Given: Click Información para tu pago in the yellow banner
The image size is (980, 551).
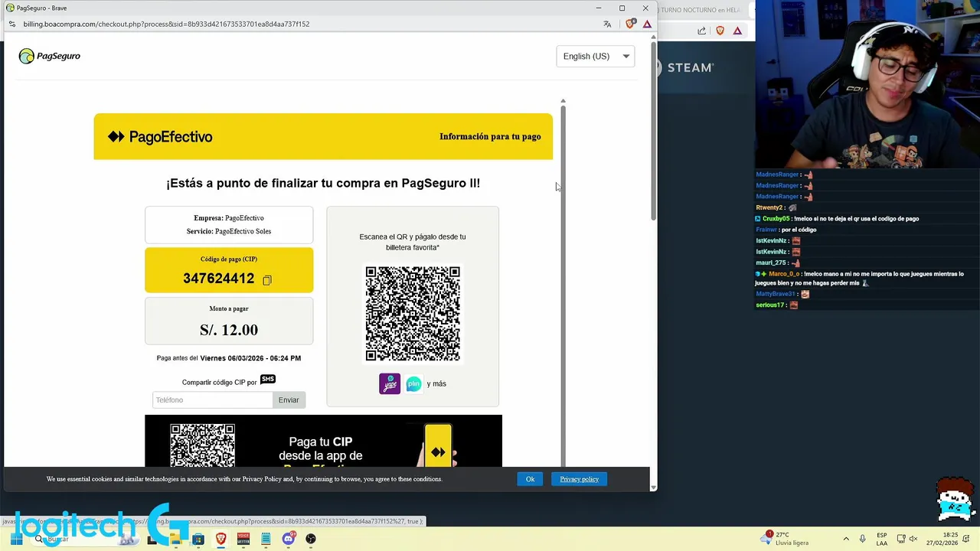Looking at the screenshot, I should click(490, 136).
